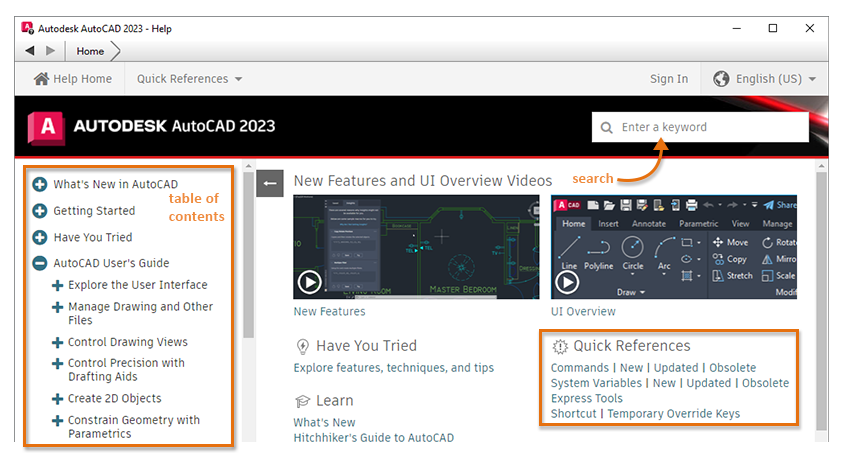The image size is (843, 460).
Task: Play the UI Overview video
Action: [x=567, y=282]
